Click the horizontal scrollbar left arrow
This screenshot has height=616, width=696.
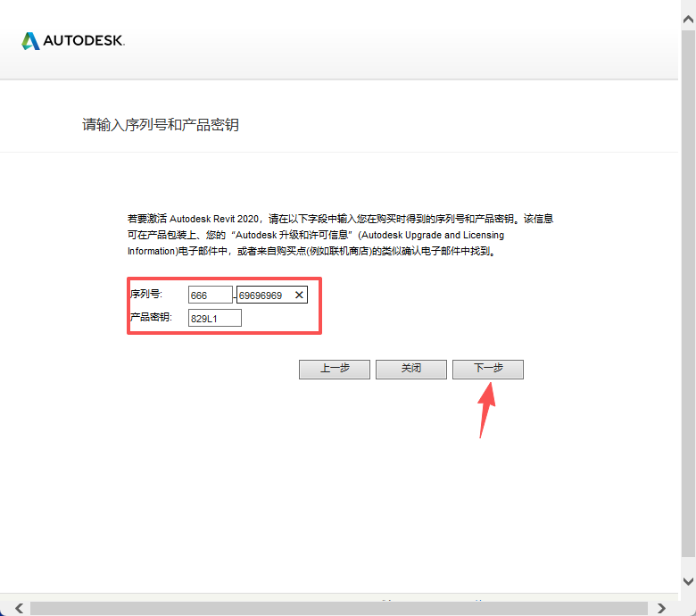coord(19,608)
